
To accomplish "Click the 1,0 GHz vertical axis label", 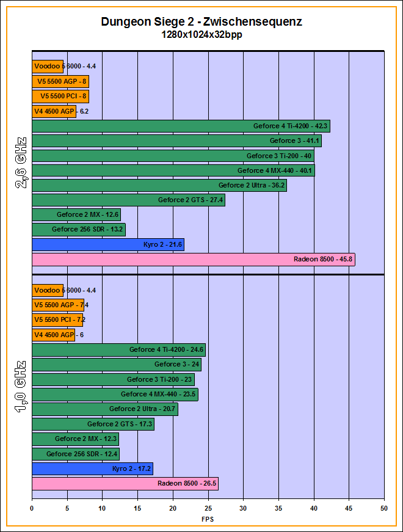I will 20,387.
